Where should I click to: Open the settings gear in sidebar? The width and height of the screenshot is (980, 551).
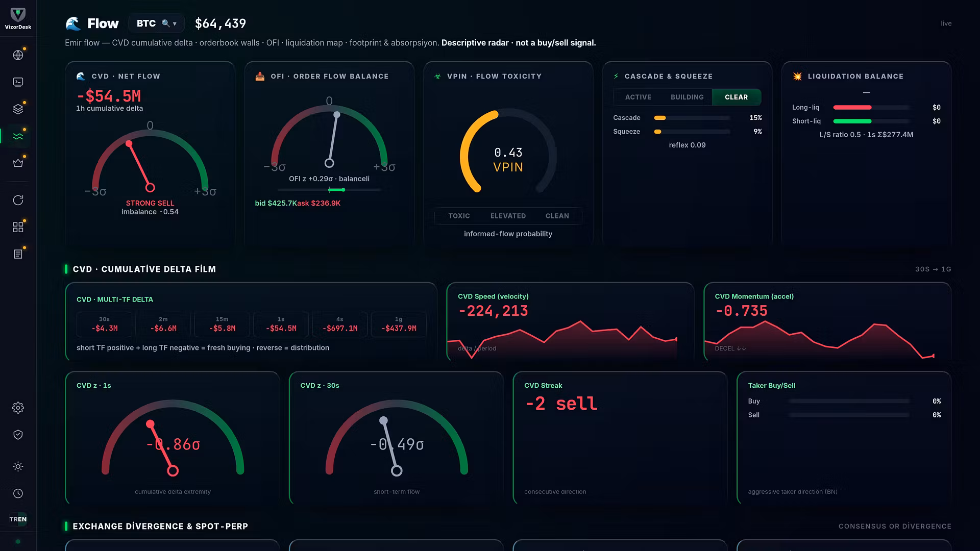[x=18, y=408]
